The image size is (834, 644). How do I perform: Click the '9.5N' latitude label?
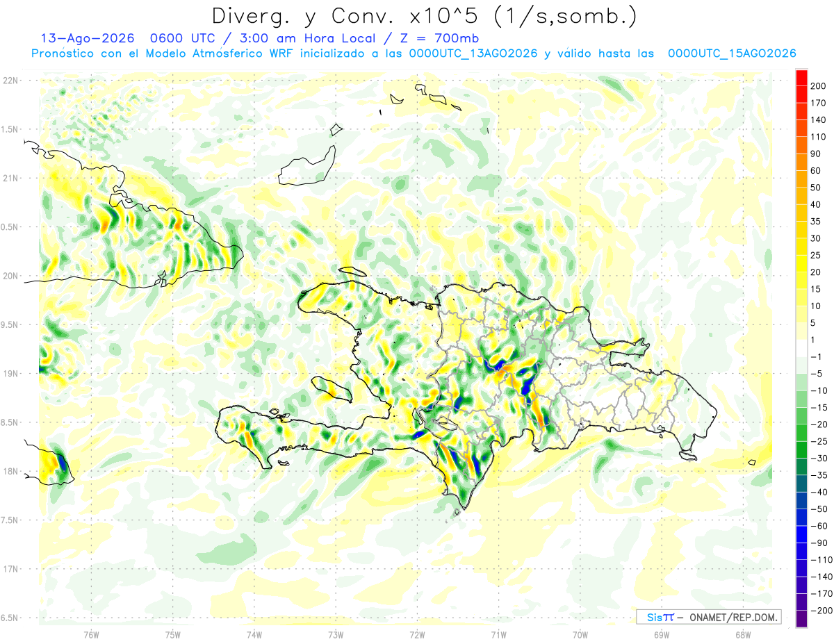10,324
